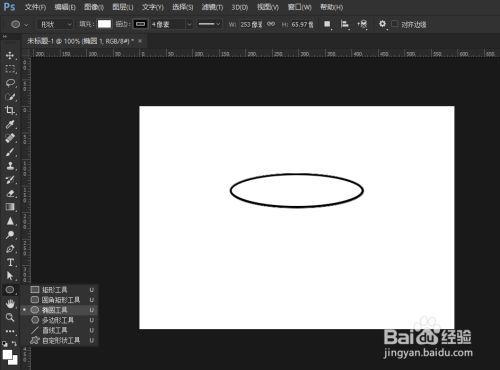
Task: Select the Clone Stamp tool
Action: click(x=10, y=166)
